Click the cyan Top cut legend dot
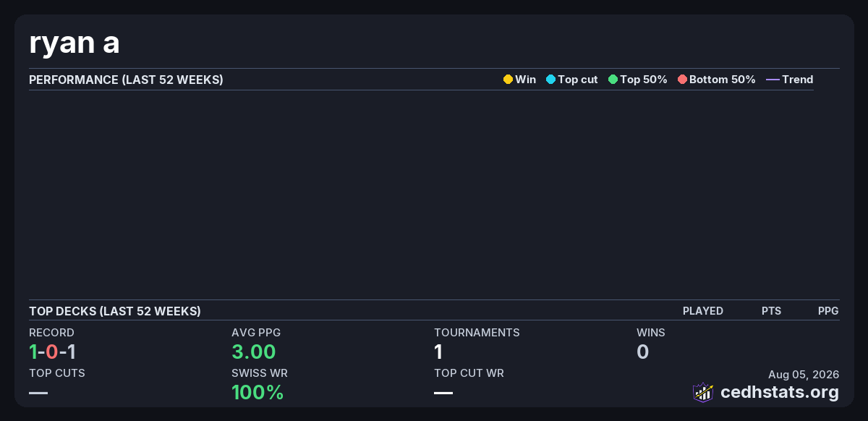 [550, 80]
